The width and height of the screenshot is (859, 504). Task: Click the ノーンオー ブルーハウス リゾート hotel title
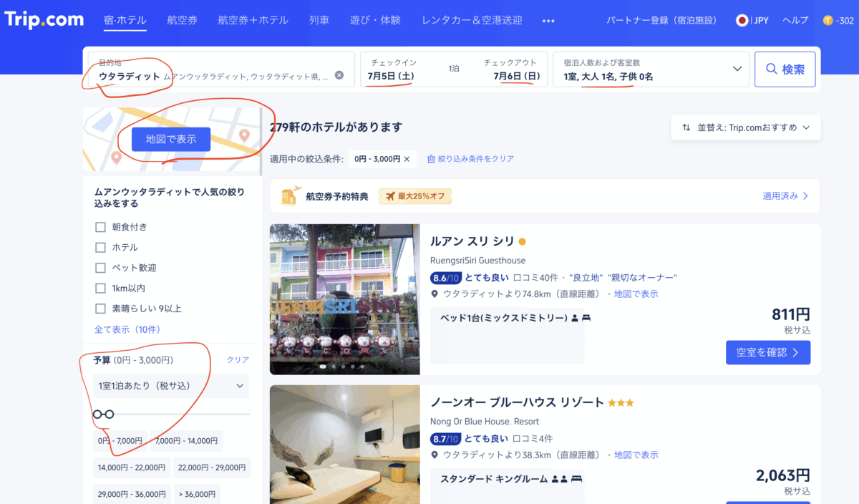518,402
